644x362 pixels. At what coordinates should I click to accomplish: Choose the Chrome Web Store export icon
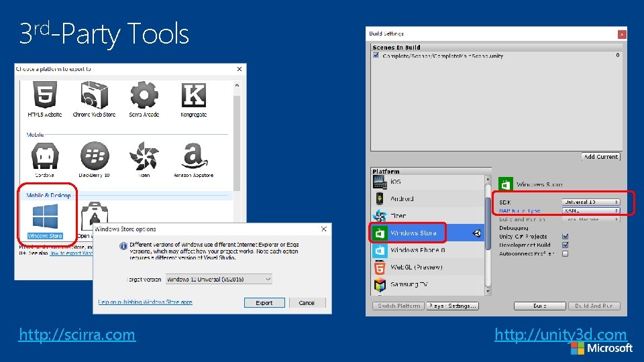(94, 95)
